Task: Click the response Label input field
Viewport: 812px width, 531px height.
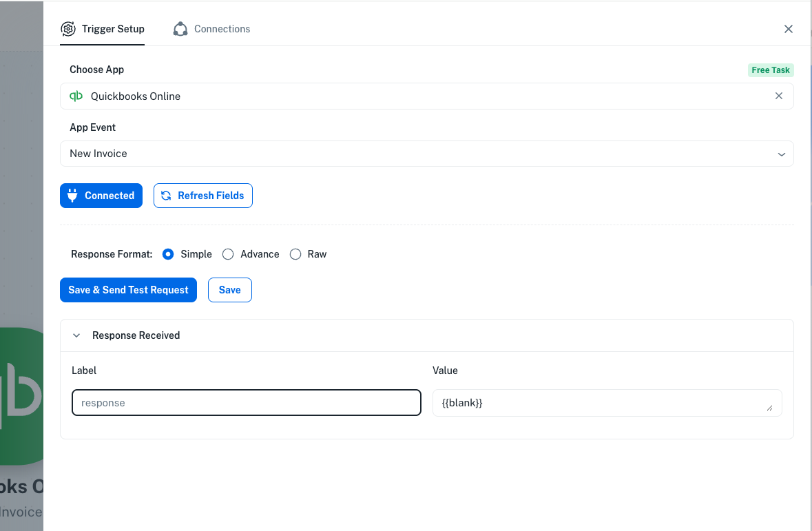Action: [x=246, y=403]
